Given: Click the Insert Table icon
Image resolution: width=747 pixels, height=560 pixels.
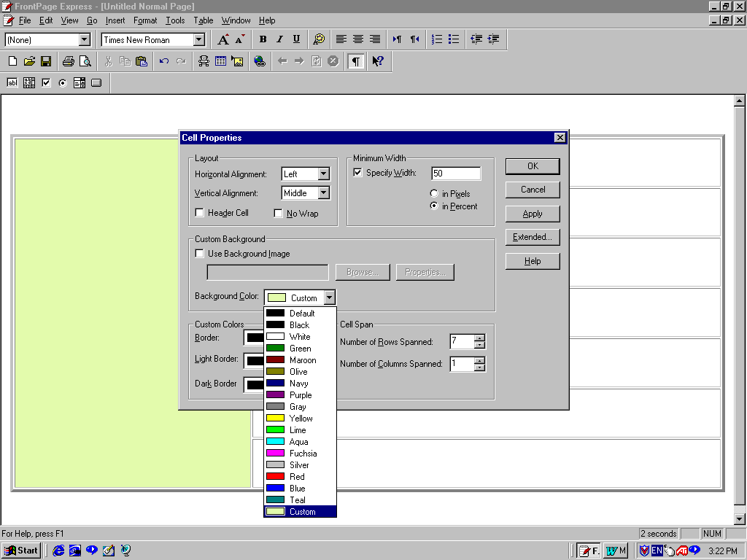Looking at the screenshot, I should pyautogui.click(x=220, y=61).
